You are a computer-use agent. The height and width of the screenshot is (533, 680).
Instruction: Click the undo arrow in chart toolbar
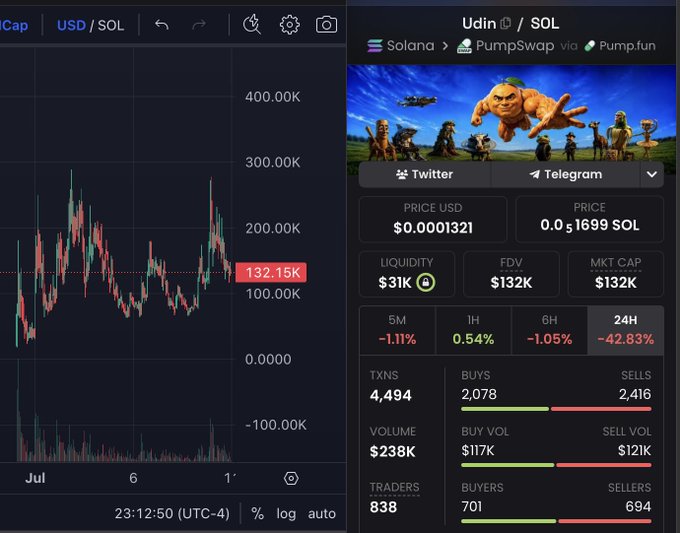click(x=162, y=25)
